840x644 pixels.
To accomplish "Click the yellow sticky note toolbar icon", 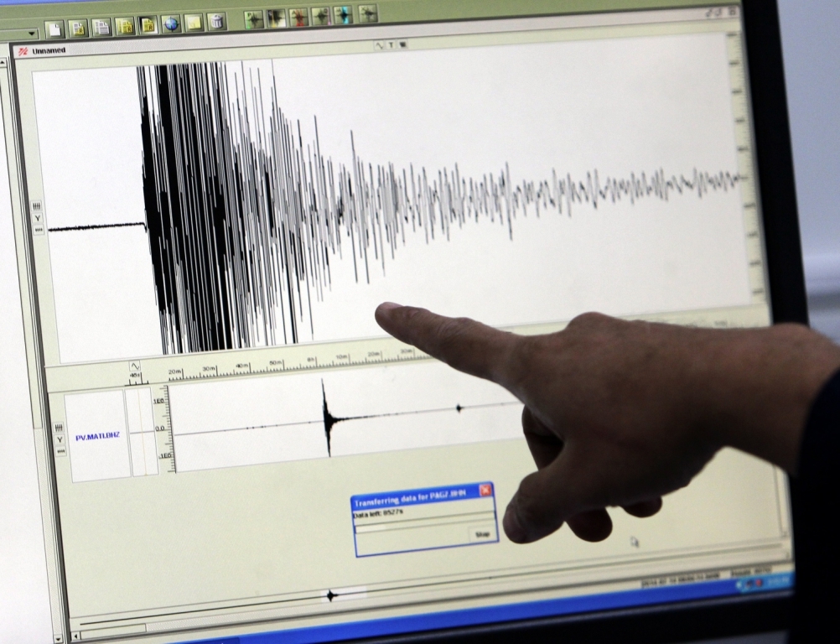I will pos(194,23).
